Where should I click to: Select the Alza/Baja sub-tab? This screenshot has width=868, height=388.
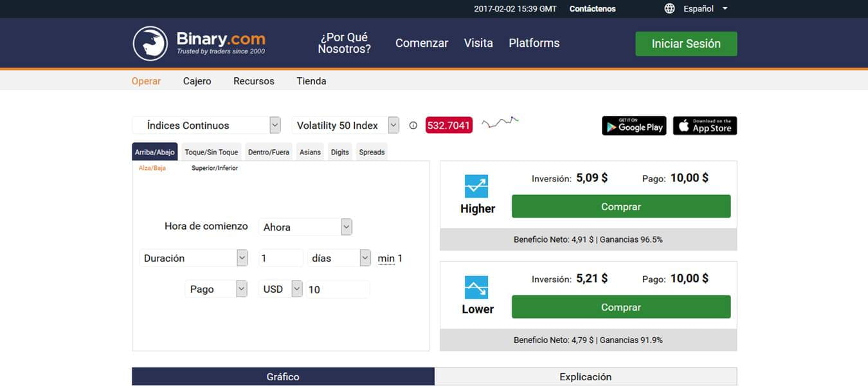pos(152,168)
